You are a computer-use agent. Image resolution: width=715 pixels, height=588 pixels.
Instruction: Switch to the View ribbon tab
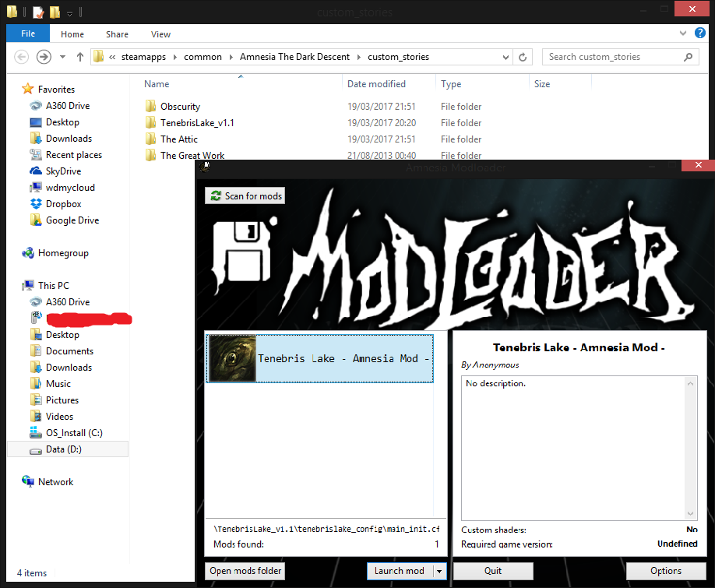[160, 34]
